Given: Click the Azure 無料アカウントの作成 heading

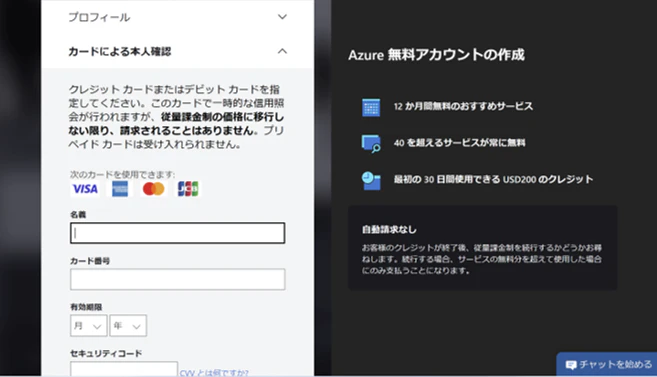Looking at the screenshot, I should (x=436, y=55).
